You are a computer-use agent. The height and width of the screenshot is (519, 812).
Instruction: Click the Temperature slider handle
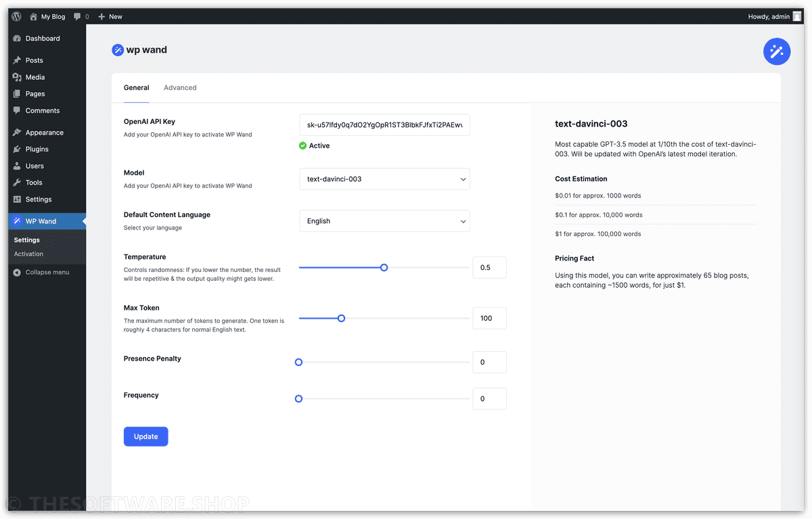pos(384,267)
